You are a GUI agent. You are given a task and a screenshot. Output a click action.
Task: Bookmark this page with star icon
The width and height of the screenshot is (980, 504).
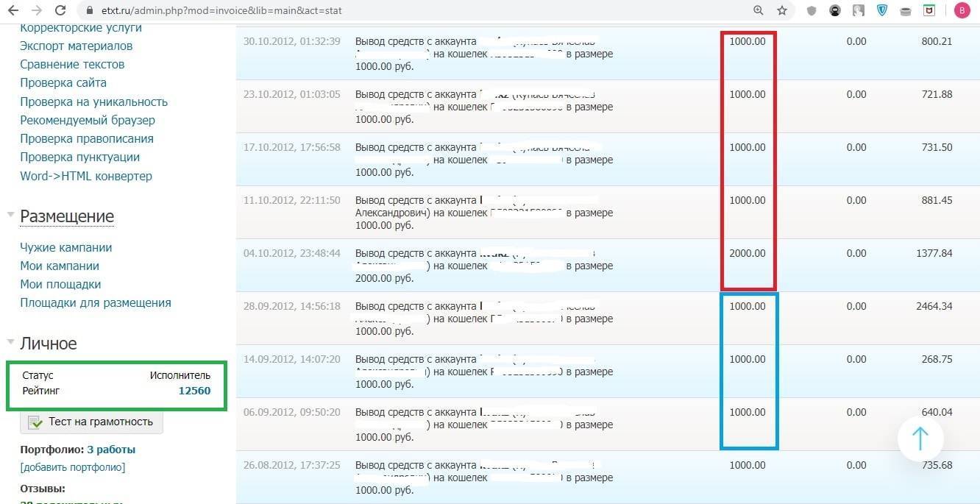coord(782,11)
